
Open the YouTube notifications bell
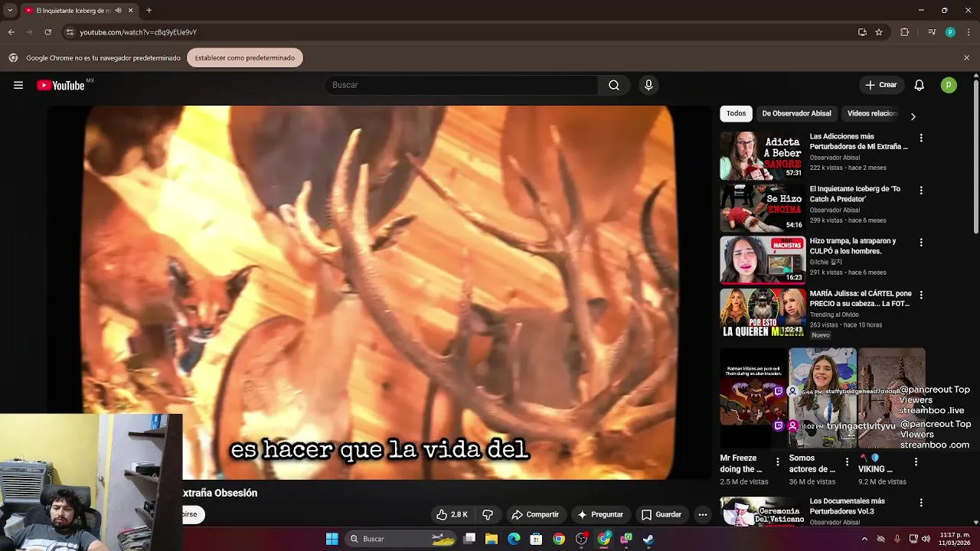tap(919, 85)
